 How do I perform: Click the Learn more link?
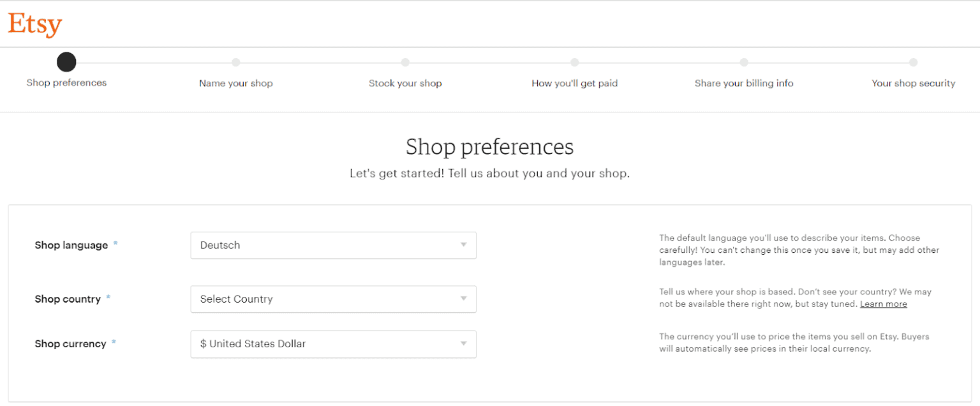point(884,304)
